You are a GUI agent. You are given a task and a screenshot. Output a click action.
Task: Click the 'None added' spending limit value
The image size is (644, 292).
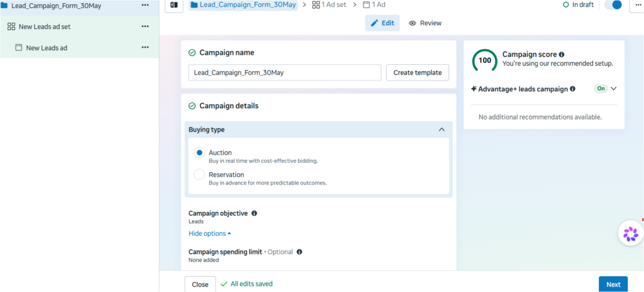click(x=204, y=260)
